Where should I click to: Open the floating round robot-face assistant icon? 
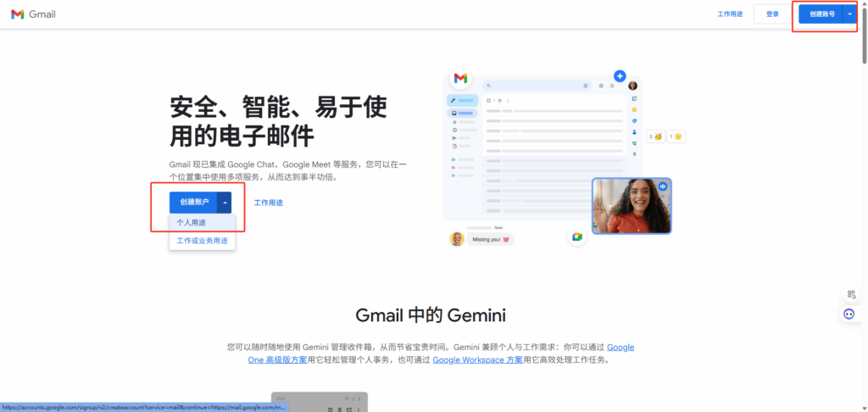coord(849,314)
